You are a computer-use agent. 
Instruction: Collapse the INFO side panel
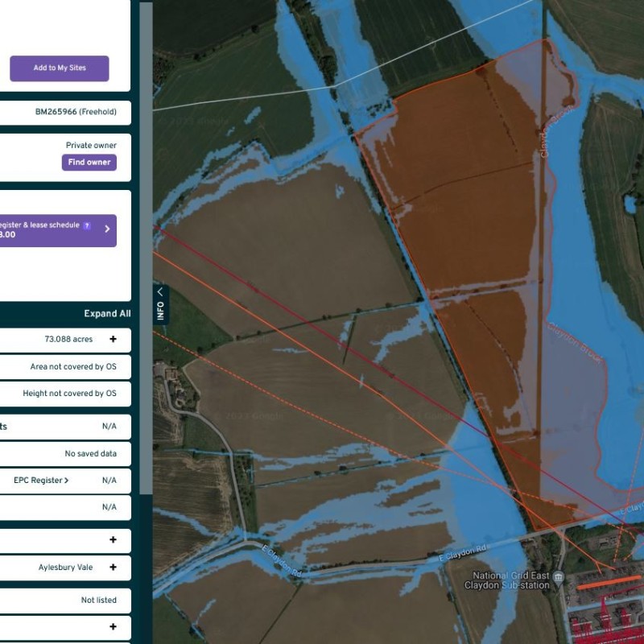[160, 302]
